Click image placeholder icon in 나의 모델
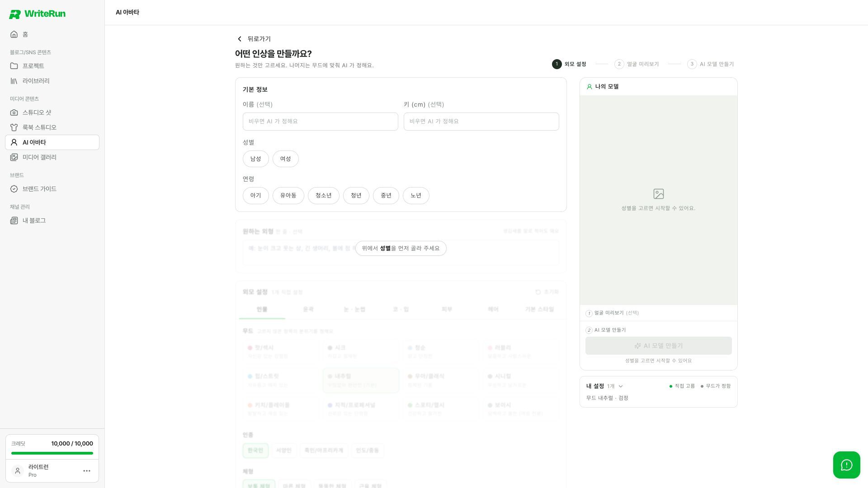 pos(659,194)
